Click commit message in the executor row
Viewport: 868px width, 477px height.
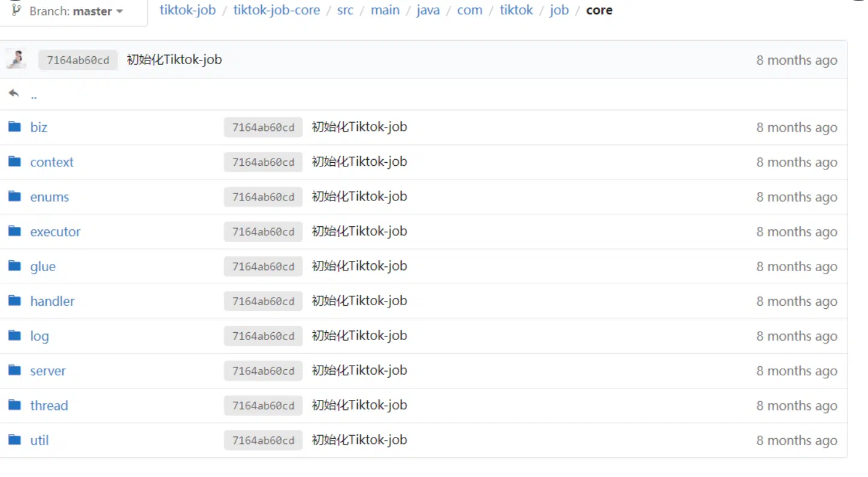pos(359,230)
